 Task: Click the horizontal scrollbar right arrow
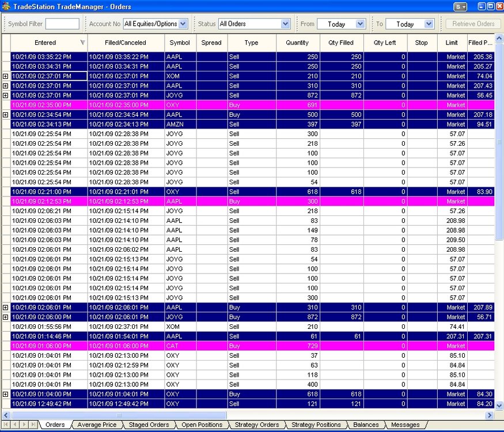(490, 415)
